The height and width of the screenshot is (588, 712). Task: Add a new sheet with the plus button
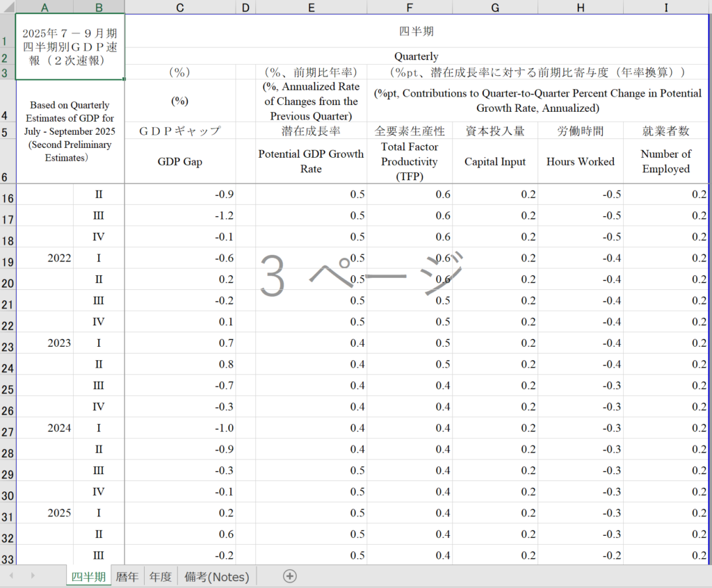[x=290, y=576]
